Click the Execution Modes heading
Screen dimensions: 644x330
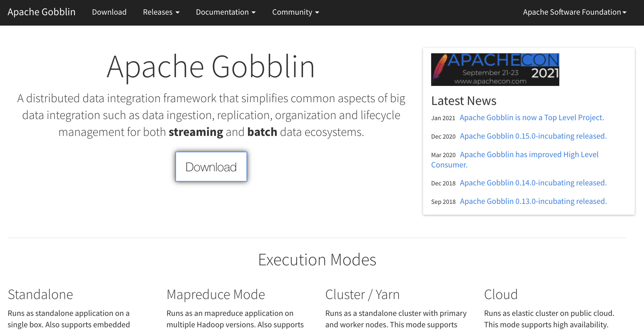tap(317, 260)
